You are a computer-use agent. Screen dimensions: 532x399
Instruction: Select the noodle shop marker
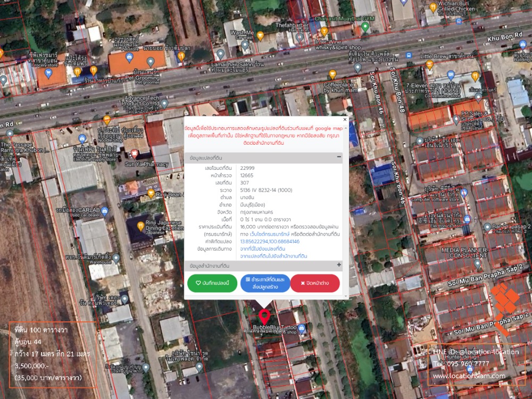[x=107, y=120]
